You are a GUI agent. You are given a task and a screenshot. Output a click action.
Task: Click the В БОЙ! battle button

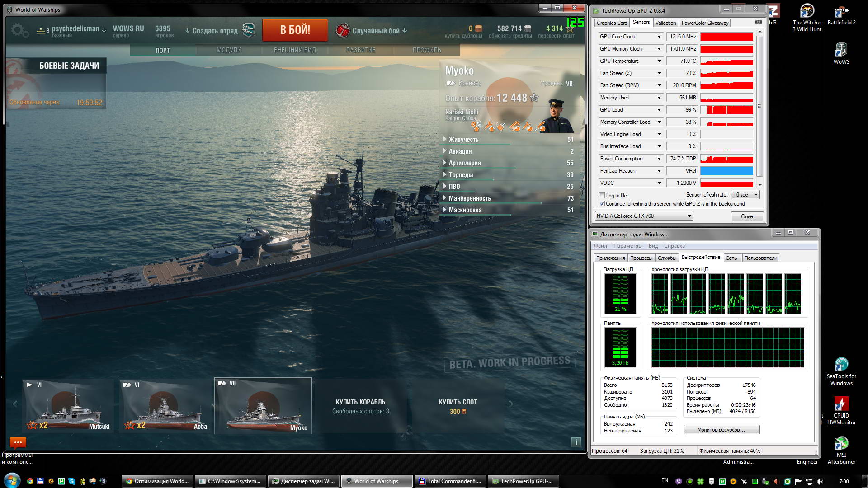click(x=295, y=30)
